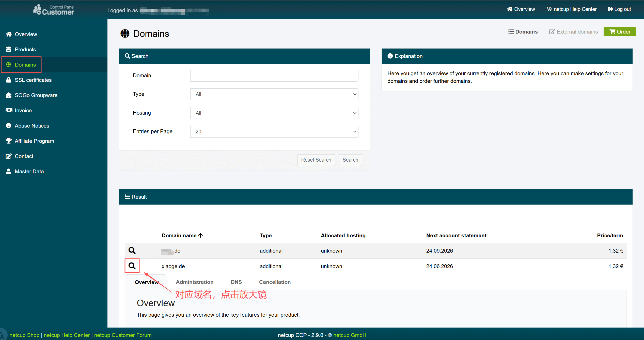Open Abuse Notices in the sidebar
Screen dimensions: 644x340
pyautogui.click(x=32, y=126)
